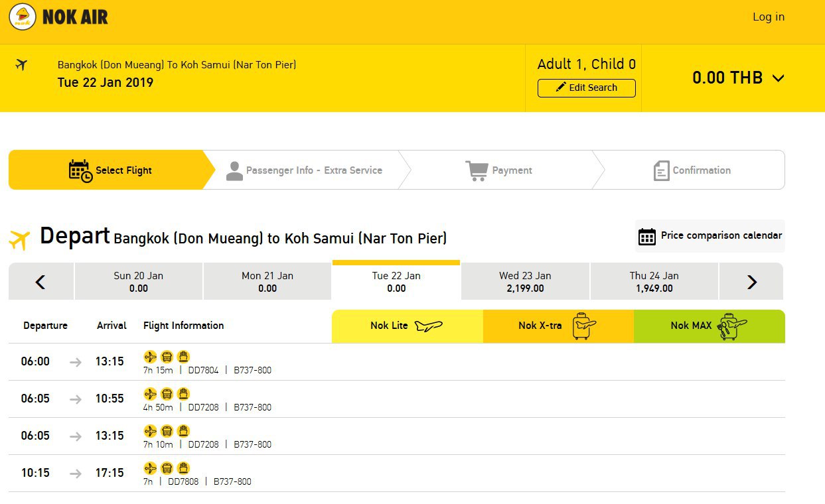
Task: Click the Arrival column header
Action: (112, 326)
